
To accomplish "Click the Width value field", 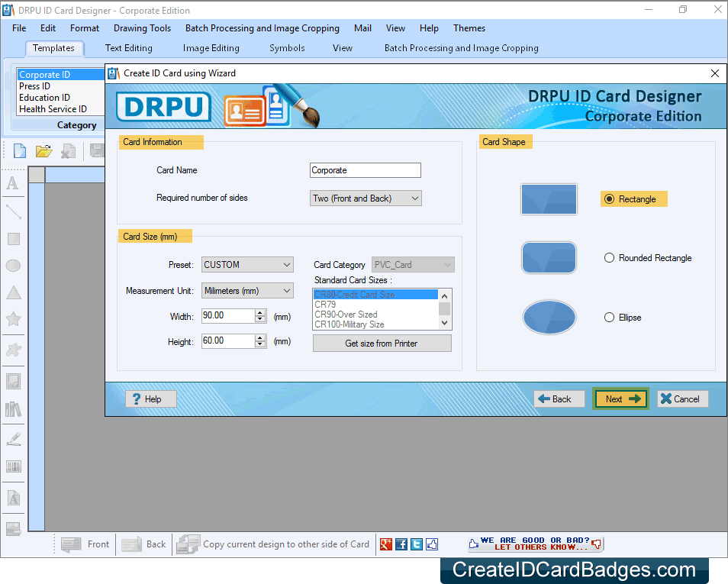I will tap(228, 315).
